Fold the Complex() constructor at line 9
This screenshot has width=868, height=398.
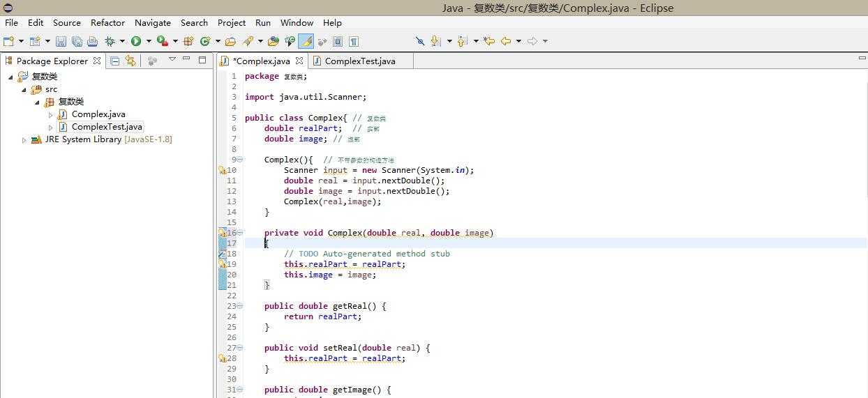240,160
